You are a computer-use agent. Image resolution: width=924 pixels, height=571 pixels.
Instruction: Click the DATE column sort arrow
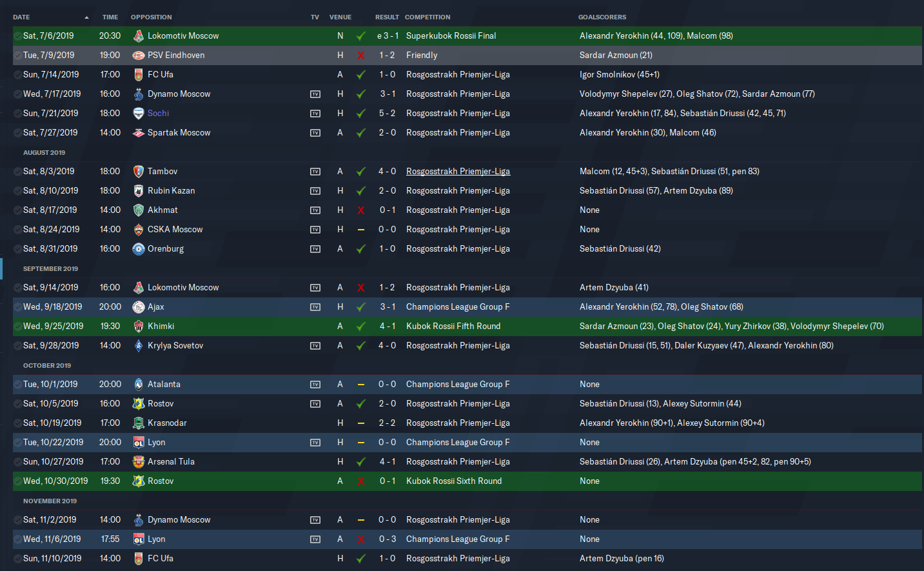tap(86, 17)
